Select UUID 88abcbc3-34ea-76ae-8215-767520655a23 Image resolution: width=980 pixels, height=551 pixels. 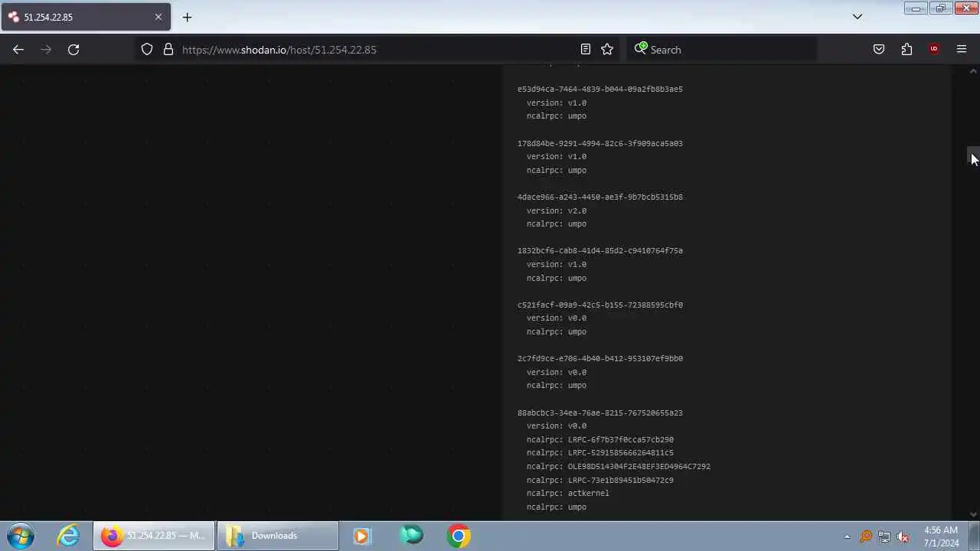pos(599,412)
